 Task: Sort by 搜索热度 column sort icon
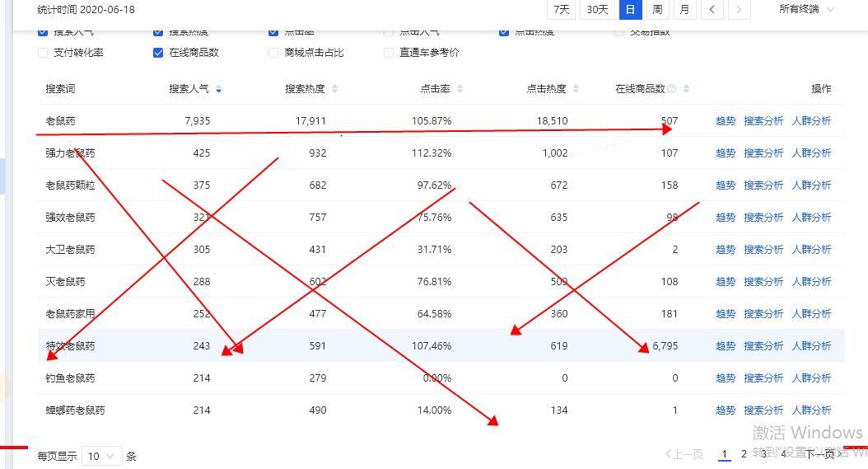tap(334, 89)
